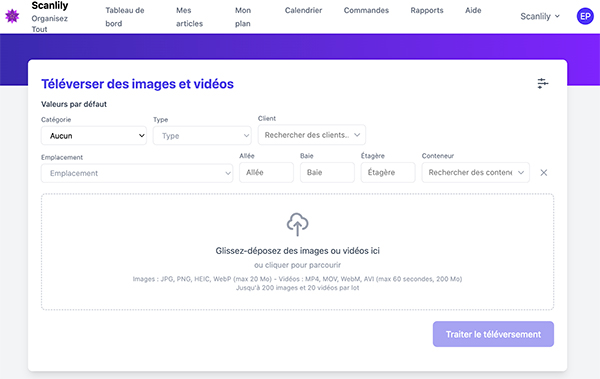
Task: Open the Aide menu item
Action: click(473, 10)
